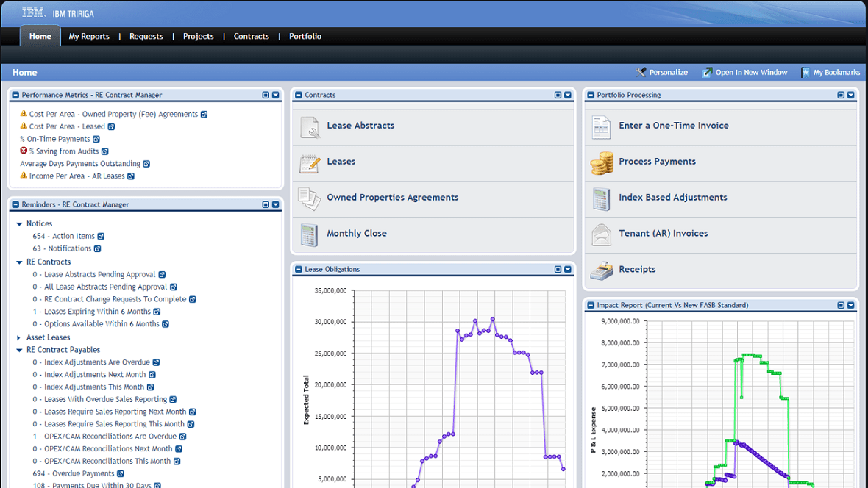Click the Tenant (AR) Invoices envelope icon
This screenshot has height=488, width=868.
tap(601, 234)
